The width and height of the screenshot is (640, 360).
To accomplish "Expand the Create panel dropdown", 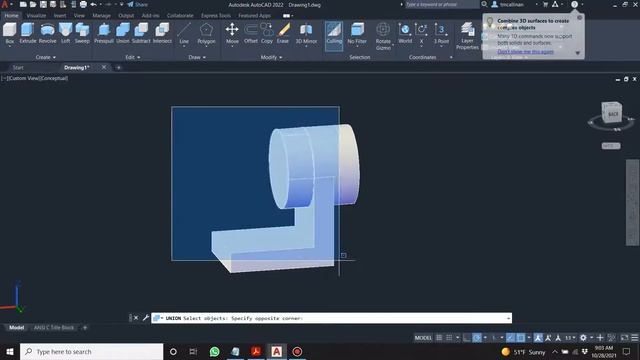I will point(46,57).
